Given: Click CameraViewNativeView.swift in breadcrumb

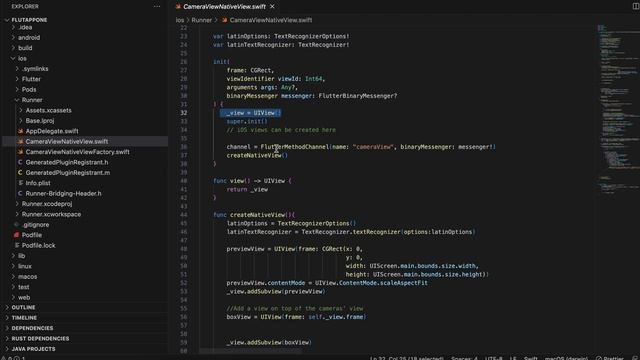Looking at the screenshot, I should point(271,20).
